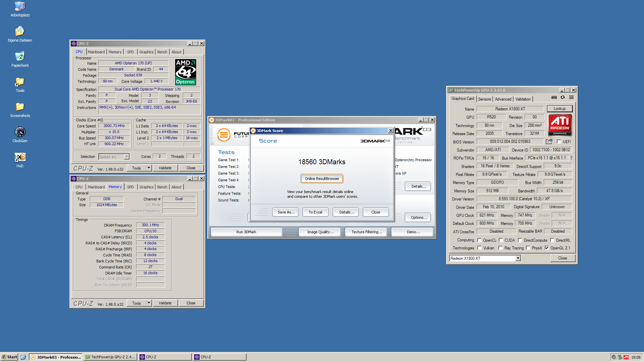The image size is (644, 362).
Task: Switch to Mainboard tab in upper CPU-Z
Action: point(96,52)
